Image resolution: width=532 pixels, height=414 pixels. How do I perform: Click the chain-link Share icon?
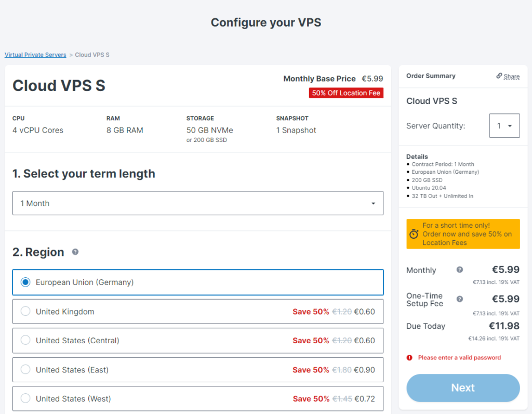pyautogui.click(x=499, y=76)
